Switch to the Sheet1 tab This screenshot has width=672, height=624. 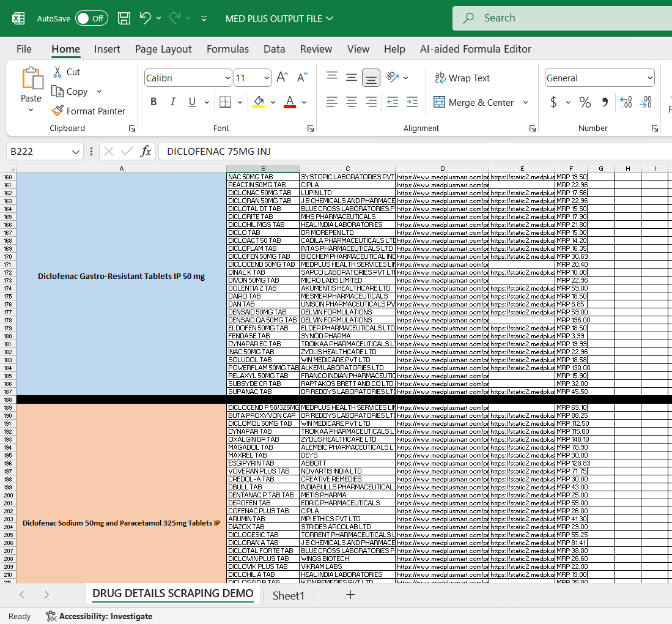(x=289, y=596)
